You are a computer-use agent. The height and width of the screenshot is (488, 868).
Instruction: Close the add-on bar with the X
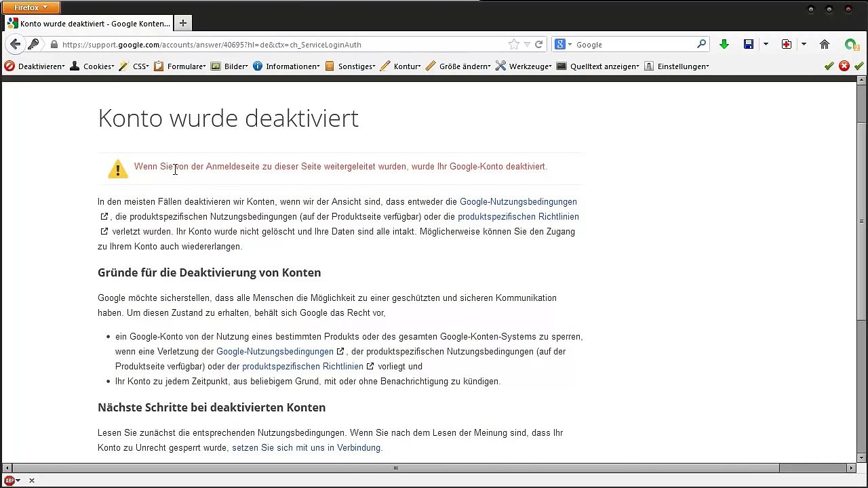click(x=31, y=481)
